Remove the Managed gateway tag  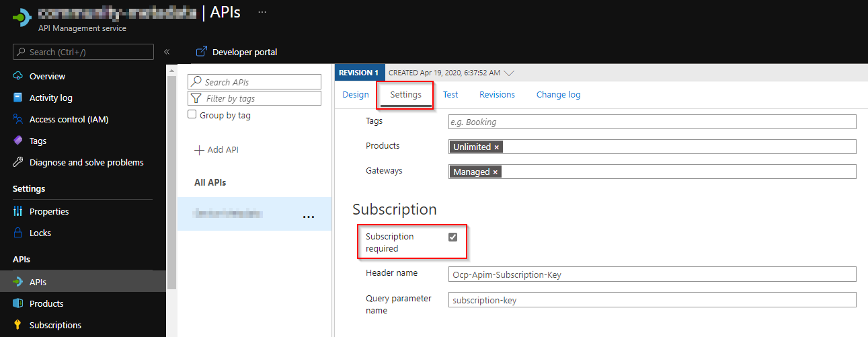pyautogui.click(x=496, y=172)
